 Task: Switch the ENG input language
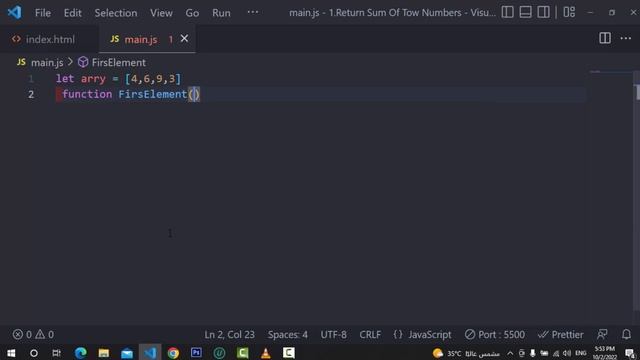[x=580, y=353]
